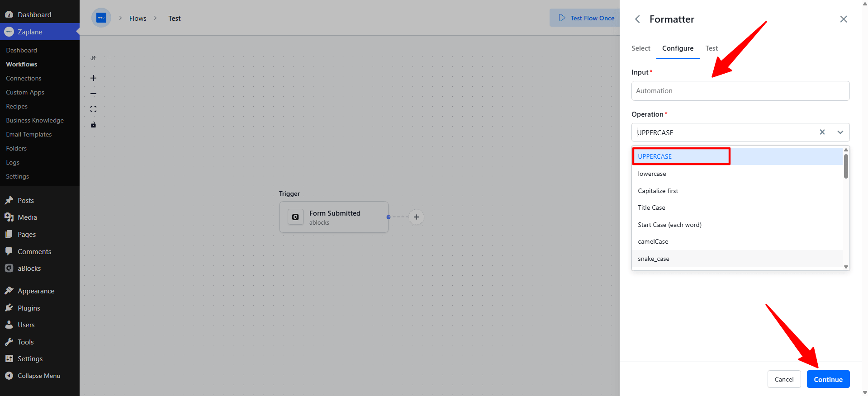Open Connections in Zaplane submenu
Screen dimensions: 868x396
click(x=24, y=78)
